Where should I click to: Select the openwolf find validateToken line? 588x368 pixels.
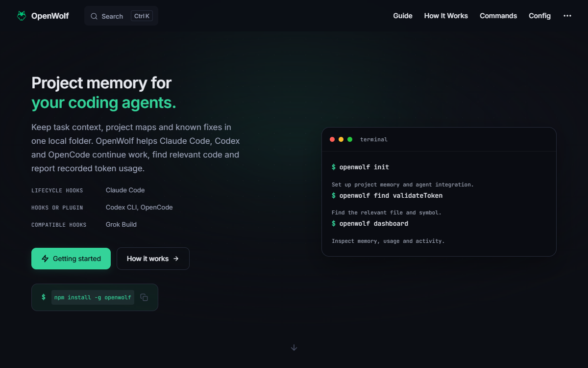[x=387, y=196]
